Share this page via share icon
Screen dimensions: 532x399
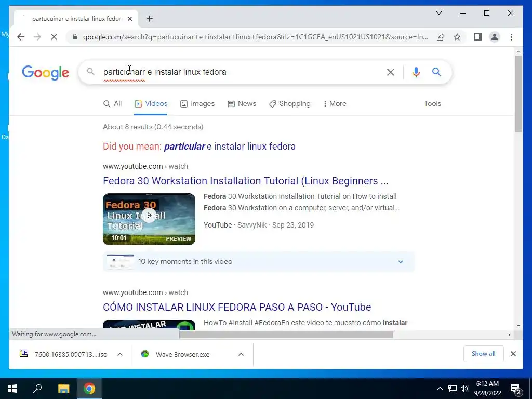pos(441,37)
